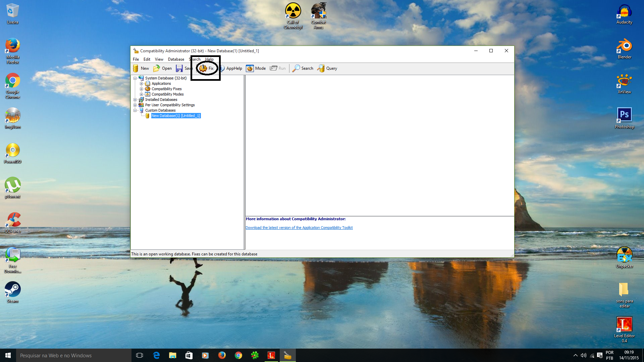Click the System Database 32-bit node
Viewport: 644px width, 362px height.
tap(165, 78)
